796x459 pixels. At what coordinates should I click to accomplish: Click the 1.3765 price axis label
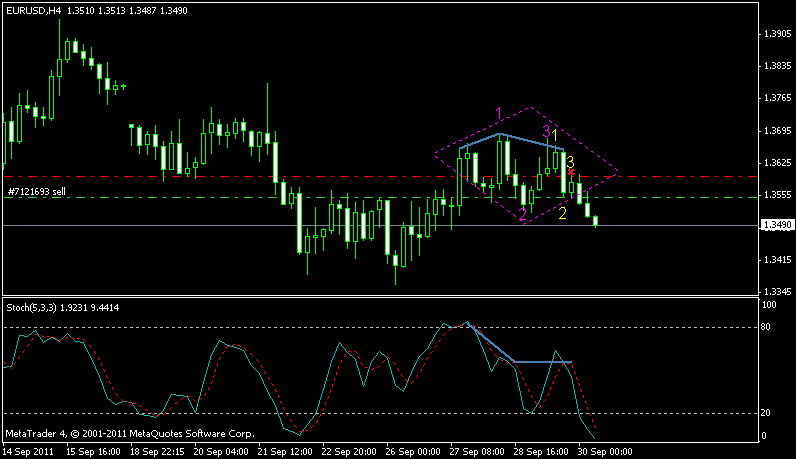pos(777,98)
